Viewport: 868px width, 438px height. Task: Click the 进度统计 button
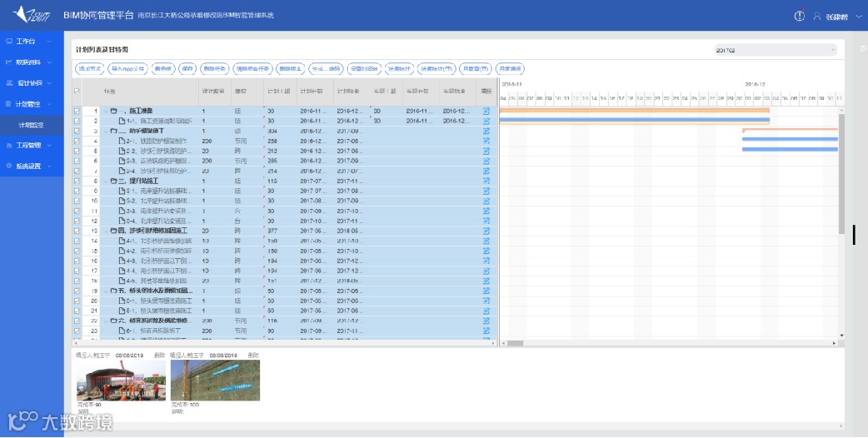click(399, 69)
